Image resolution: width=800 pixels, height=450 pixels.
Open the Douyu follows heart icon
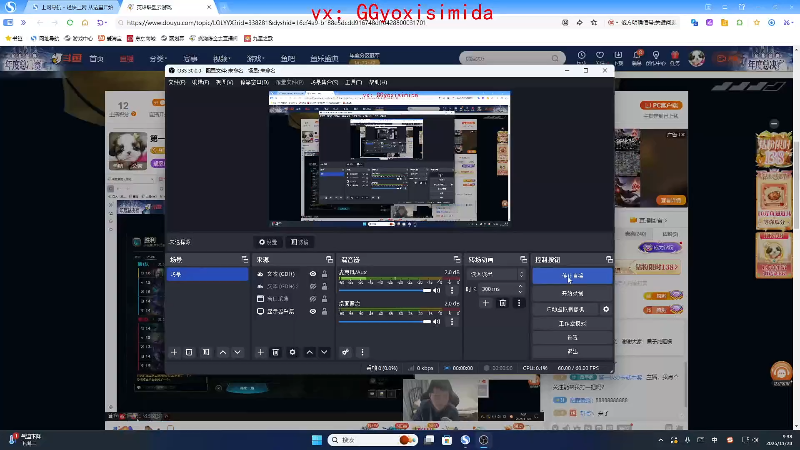(600, 57)
